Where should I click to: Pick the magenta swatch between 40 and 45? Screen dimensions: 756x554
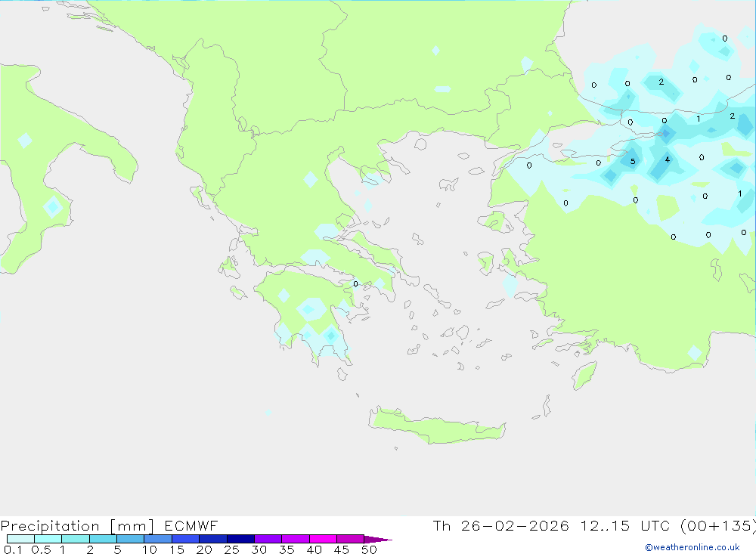[323, 539]
